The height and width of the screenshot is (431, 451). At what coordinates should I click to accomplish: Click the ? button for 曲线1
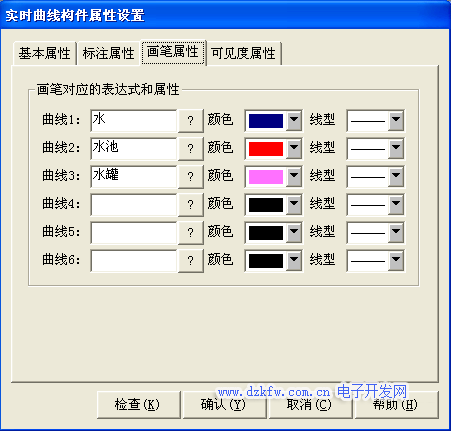[x=191, y=120]
